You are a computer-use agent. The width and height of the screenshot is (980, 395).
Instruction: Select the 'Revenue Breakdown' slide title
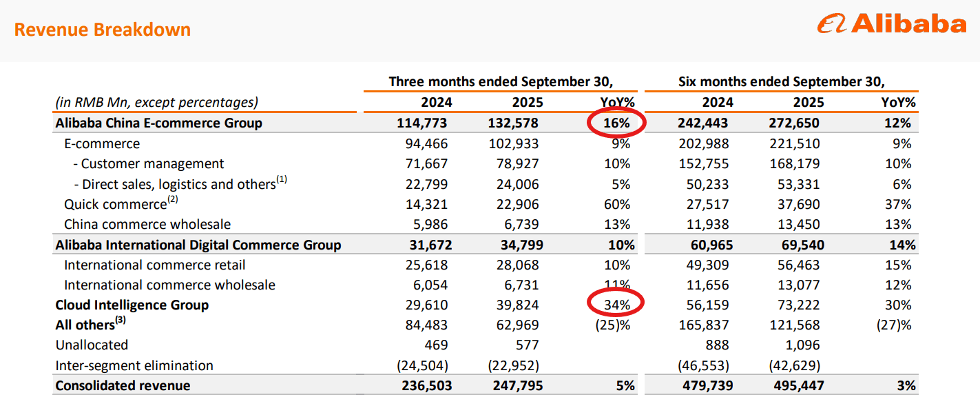tap(103, 30)
